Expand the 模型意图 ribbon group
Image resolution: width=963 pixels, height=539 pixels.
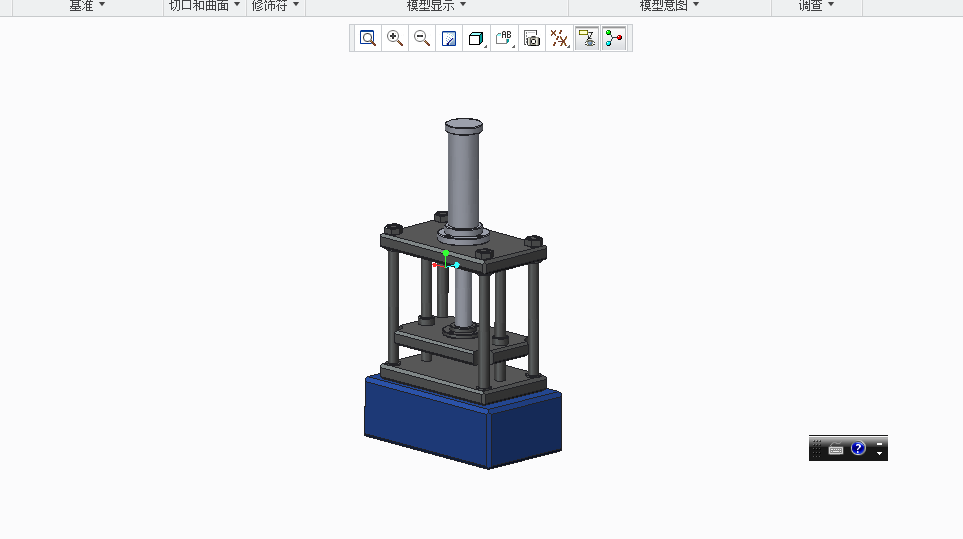pos(669,6)
